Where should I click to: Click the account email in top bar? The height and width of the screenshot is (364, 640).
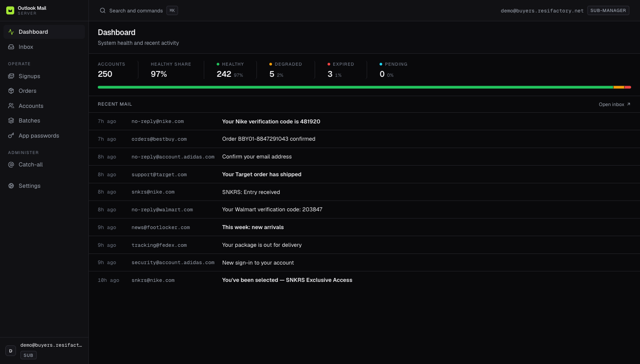point(542,11)
